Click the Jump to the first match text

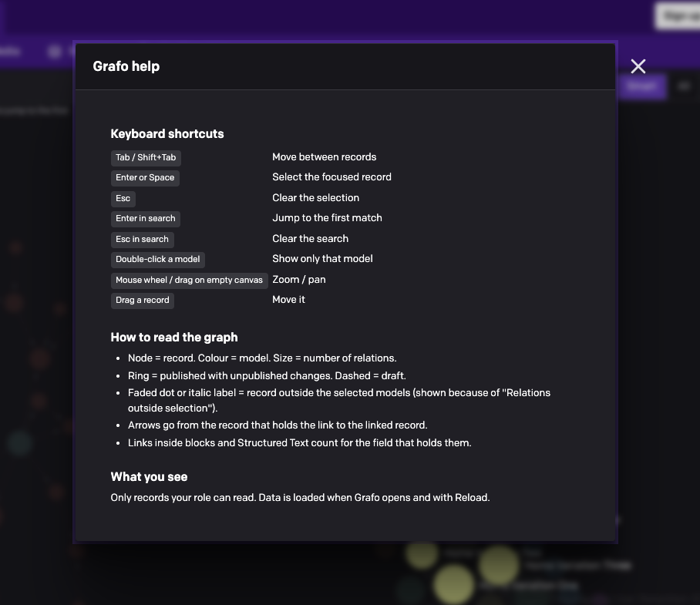pyautogui.click(x=327, y=218)
